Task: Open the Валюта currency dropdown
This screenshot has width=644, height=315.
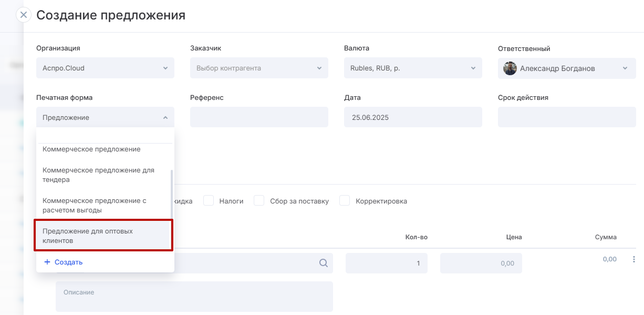Action: [413, 68]
